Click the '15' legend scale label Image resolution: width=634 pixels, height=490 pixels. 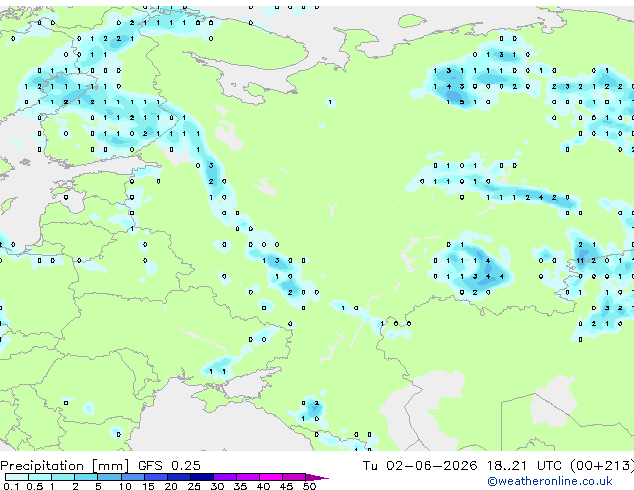[x=148, y=486]
